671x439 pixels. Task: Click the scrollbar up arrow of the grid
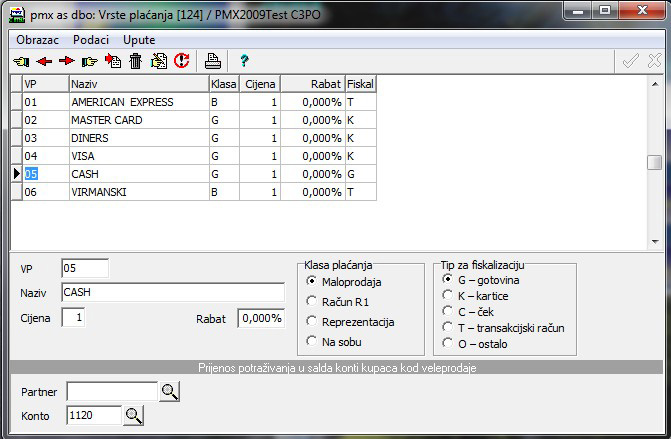coord(655,84)
